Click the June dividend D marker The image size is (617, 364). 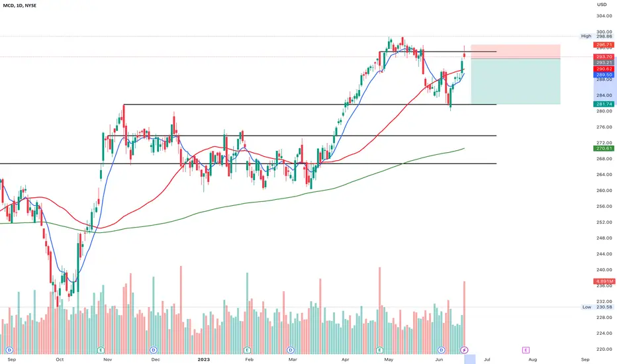pos(441,350)
